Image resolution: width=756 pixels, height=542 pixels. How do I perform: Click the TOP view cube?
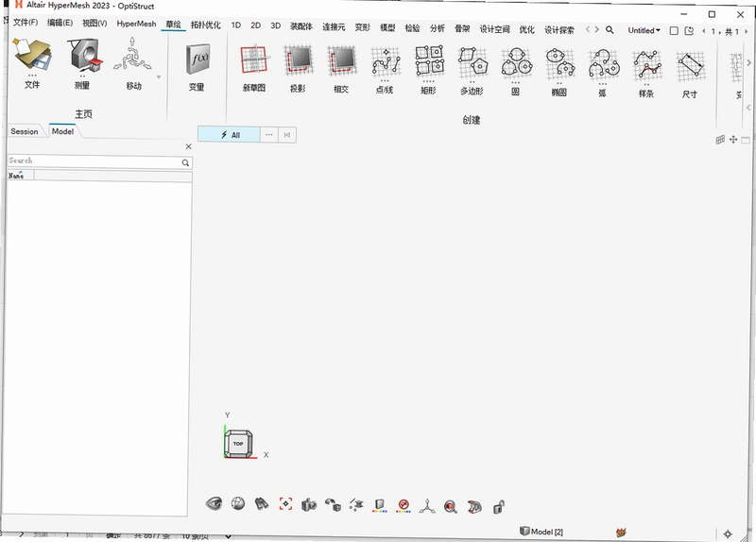tap(238, 444)
